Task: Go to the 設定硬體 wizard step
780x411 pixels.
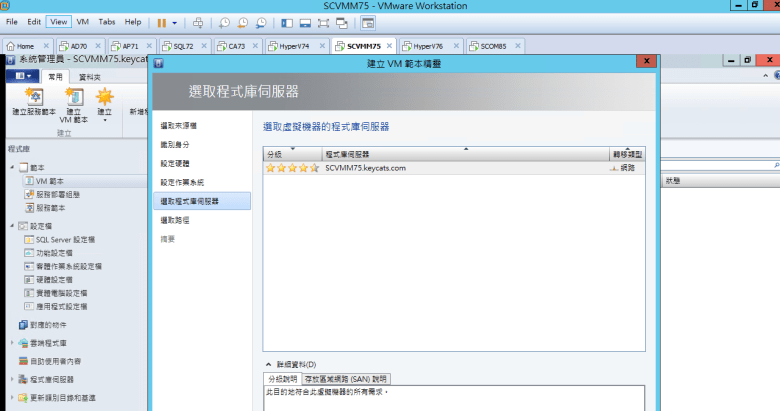Action: click(180, 163)
